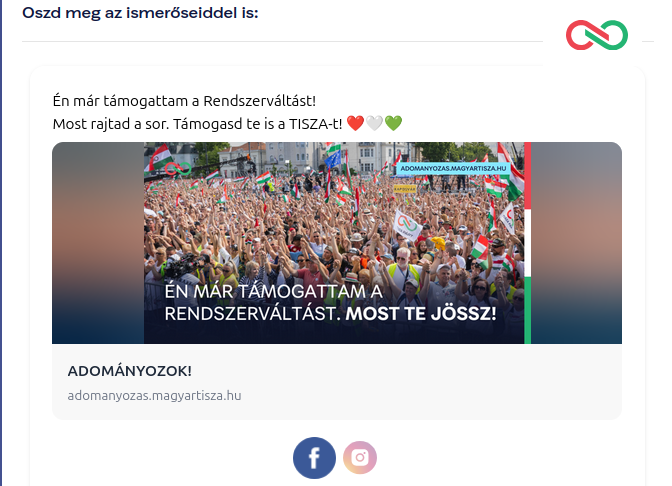The image size is (672, 486).
Task: Click "Én már támogattam a Rendszerváltást!" text
Action: click(x=184, y=101)
